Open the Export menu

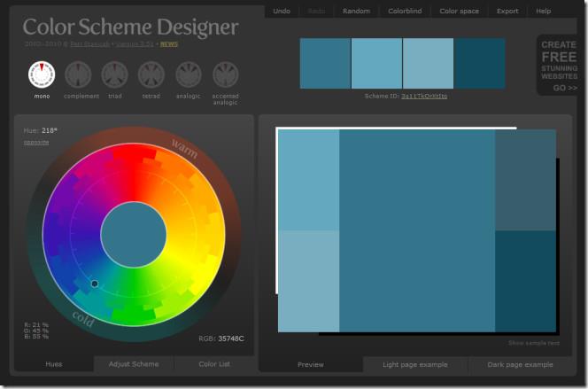(x=507, y=12)
